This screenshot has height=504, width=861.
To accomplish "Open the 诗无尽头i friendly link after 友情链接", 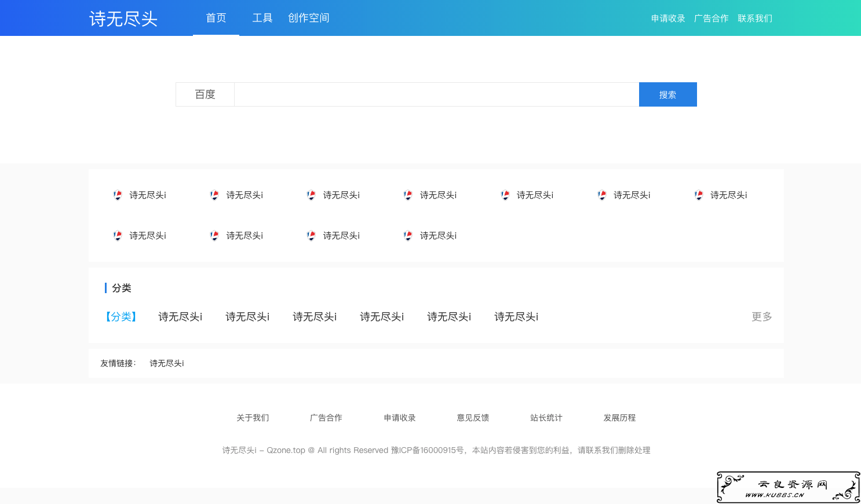I will [167, 363].
